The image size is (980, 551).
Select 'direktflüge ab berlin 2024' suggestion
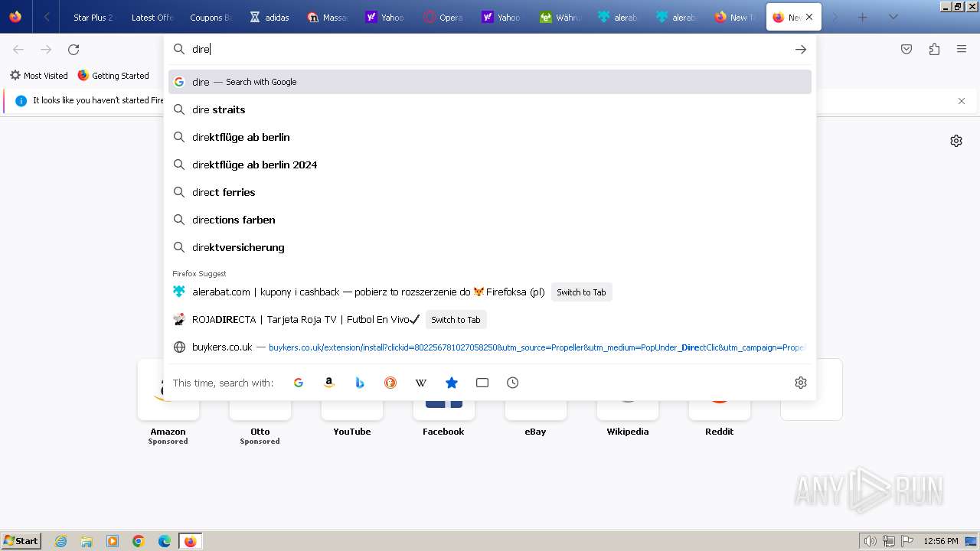point(490,165)
